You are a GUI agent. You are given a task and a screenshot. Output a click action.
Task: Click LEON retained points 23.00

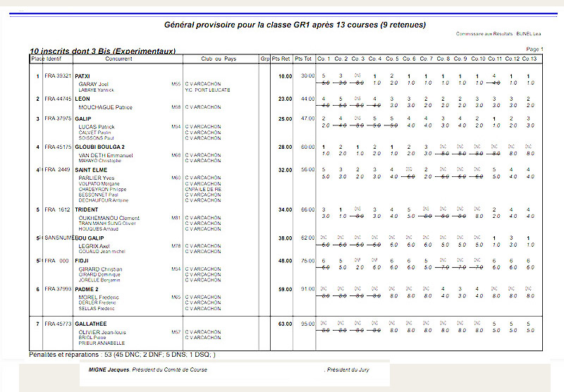pos(286,99)
